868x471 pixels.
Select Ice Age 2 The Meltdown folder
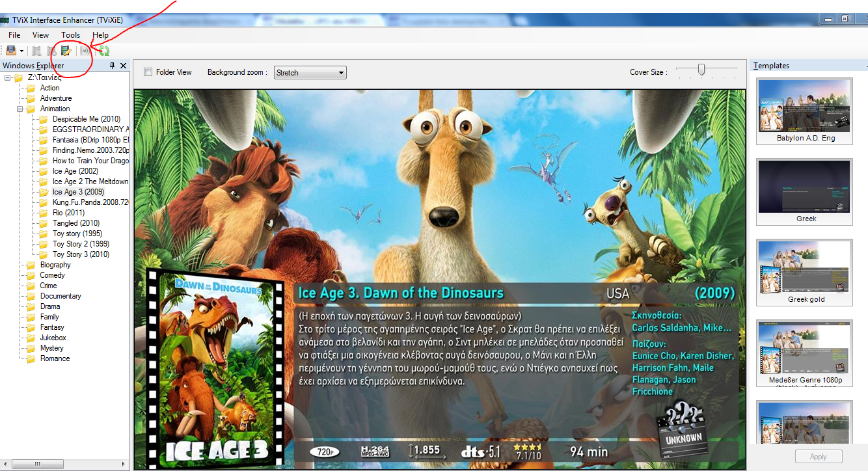90,182
